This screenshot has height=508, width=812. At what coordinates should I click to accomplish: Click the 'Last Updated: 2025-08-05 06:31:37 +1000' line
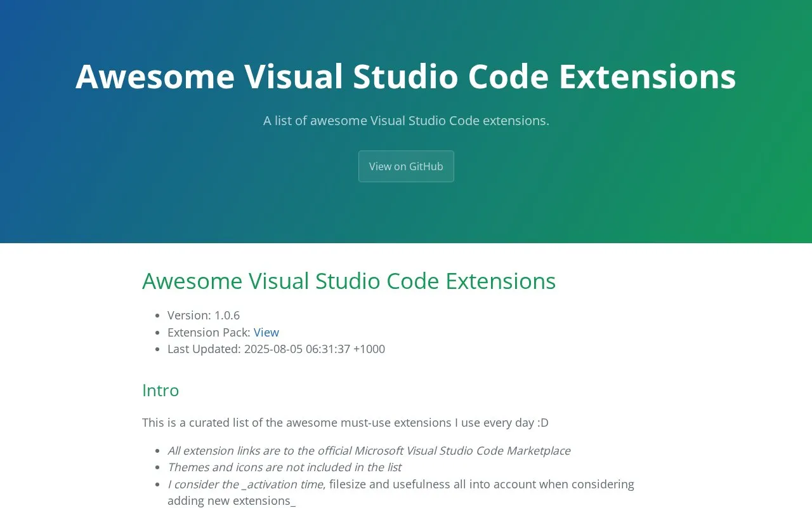coord(276,349)
